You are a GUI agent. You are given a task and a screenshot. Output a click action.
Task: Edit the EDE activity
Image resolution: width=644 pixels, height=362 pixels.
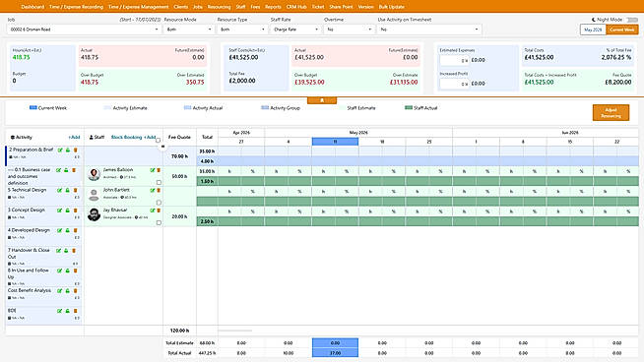tap(60, 311)
